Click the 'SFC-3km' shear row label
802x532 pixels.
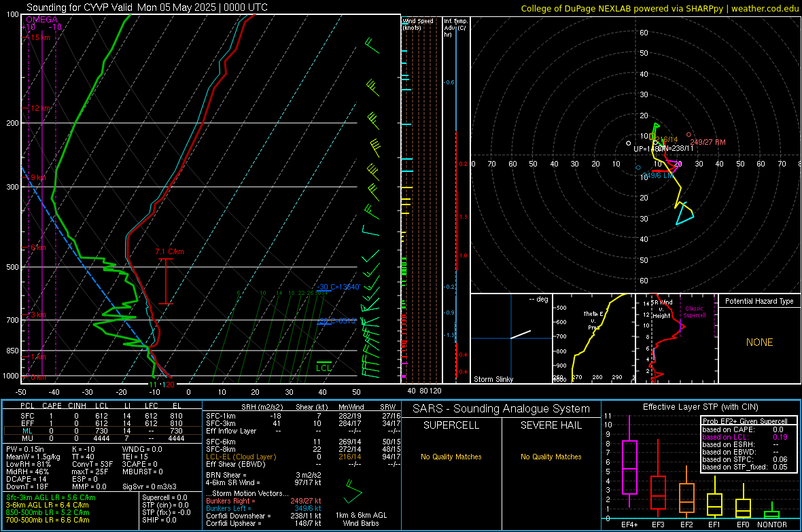pos(220,423)
